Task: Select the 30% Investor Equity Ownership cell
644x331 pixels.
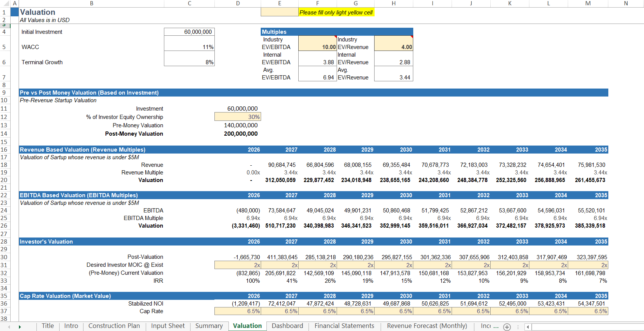Action: coord(238,117)
